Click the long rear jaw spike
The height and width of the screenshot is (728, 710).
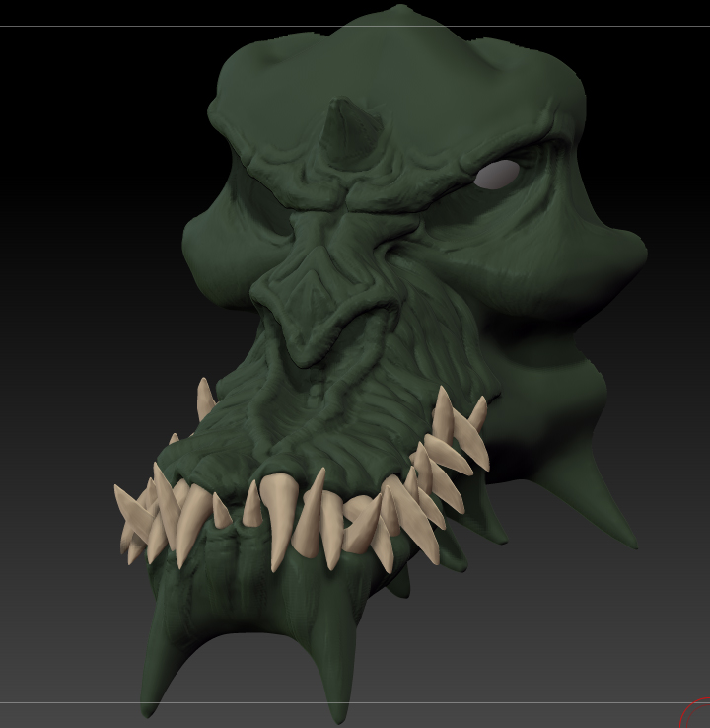click(x=603, y=504)
